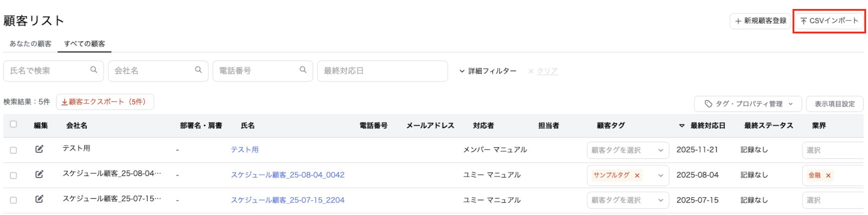Click edit icon for テスト用 row

click(39, 149)
